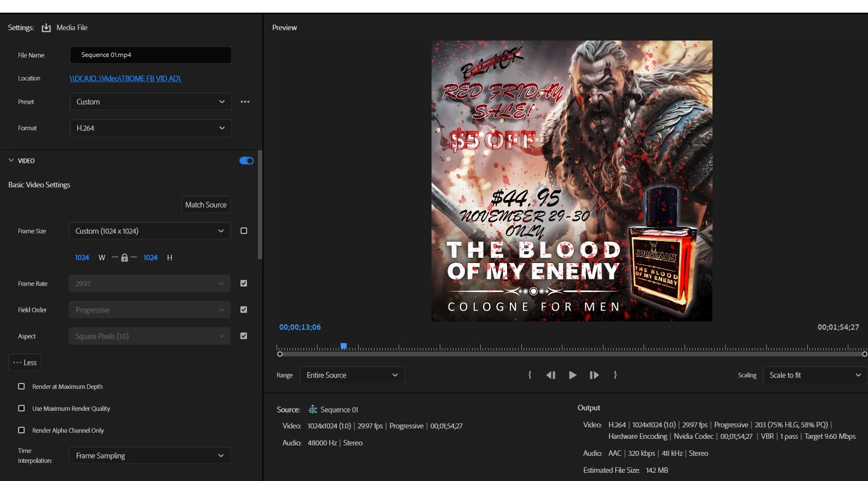
Task: Click the left range handle of the timeline
Action: [x=280, y=354]
